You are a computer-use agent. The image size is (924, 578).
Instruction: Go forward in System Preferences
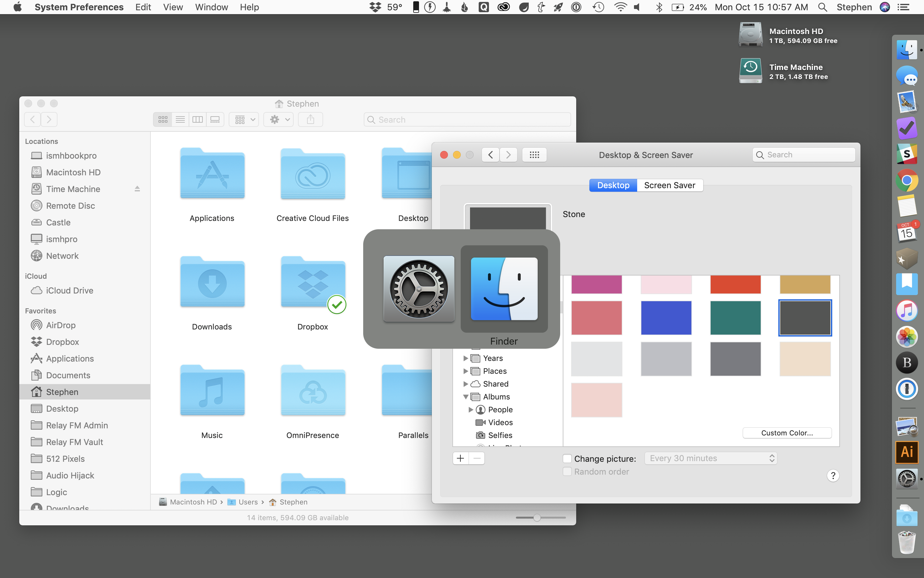click(508, 155)
